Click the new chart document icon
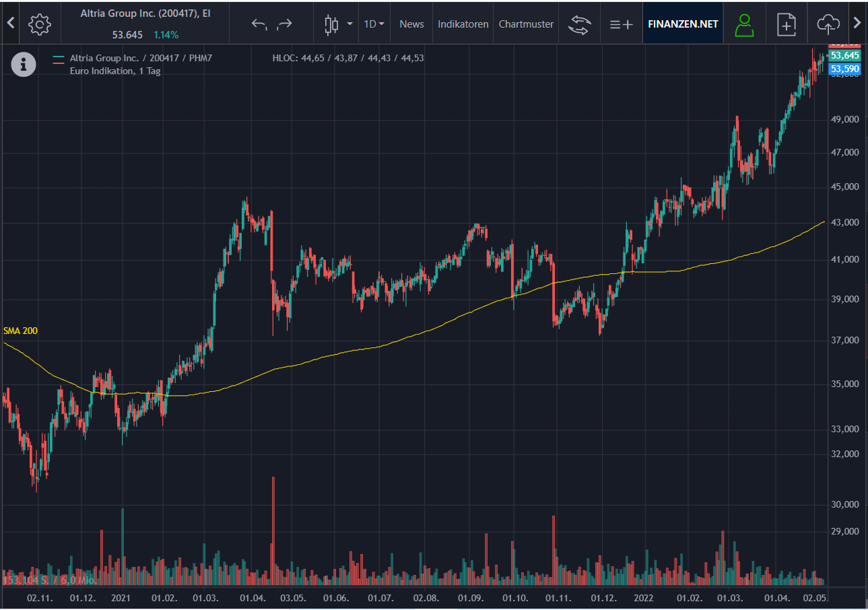 click(787, 24)
